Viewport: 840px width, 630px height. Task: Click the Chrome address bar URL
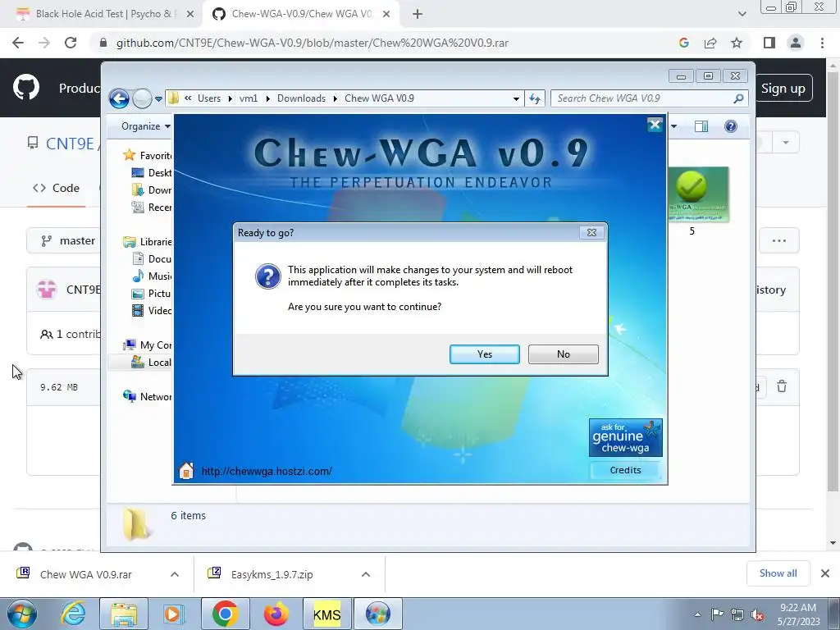(313, 43)
